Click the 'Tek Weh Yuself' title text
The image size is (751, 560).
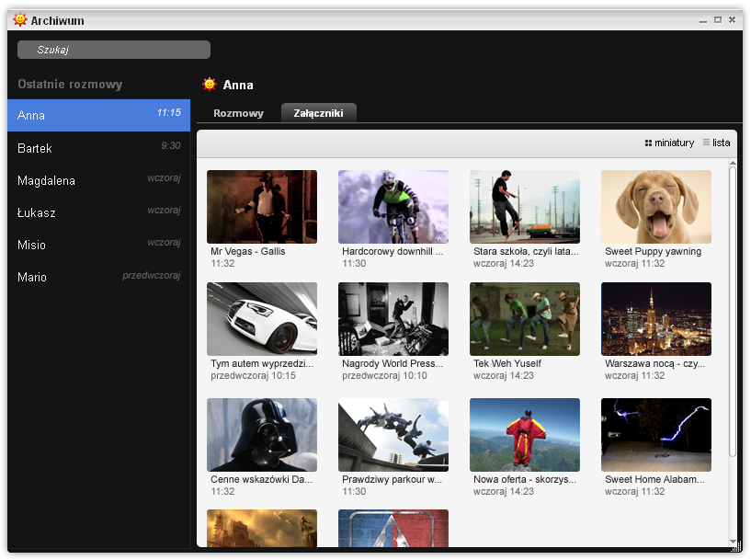click(507, 363)
